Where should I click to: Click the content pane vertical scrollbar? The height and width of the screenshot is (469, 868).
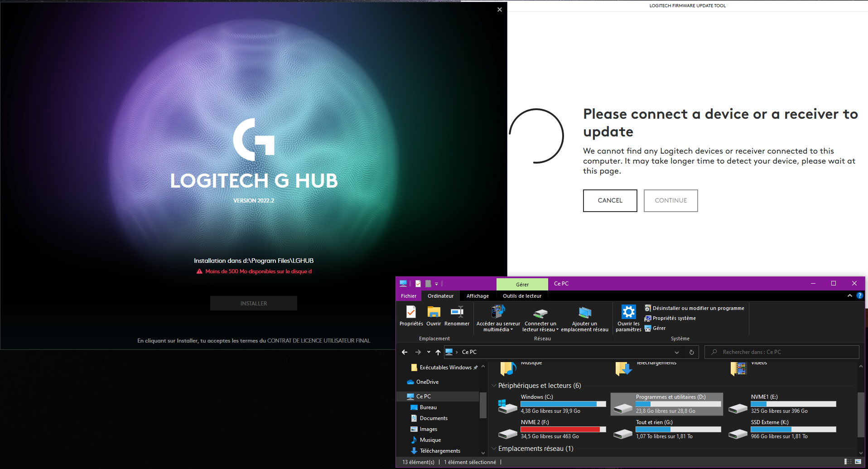861,415
